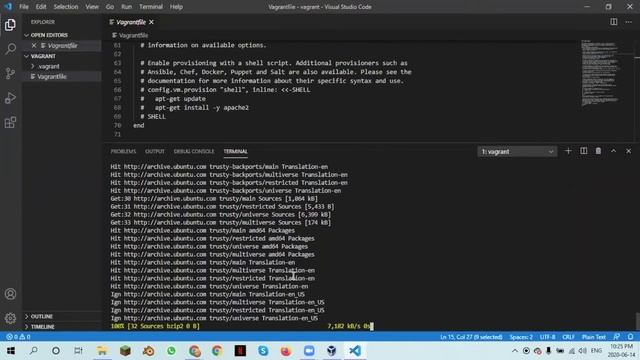This screenshot has width=640, height=360.
Task: Open the Accounts menu icon
Action: [x=10, y=294]
